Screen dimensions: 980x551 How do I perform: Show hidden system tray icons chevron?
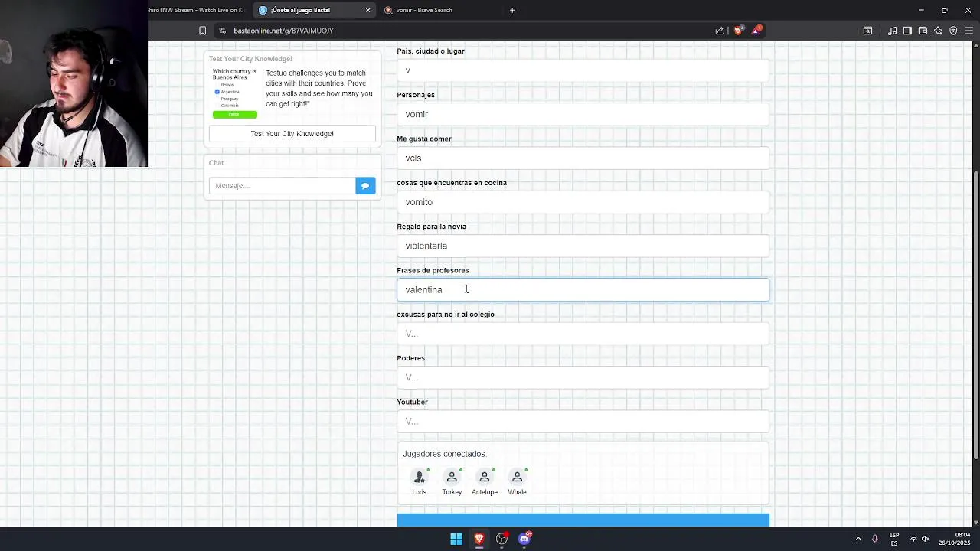[x=858, y=539]
